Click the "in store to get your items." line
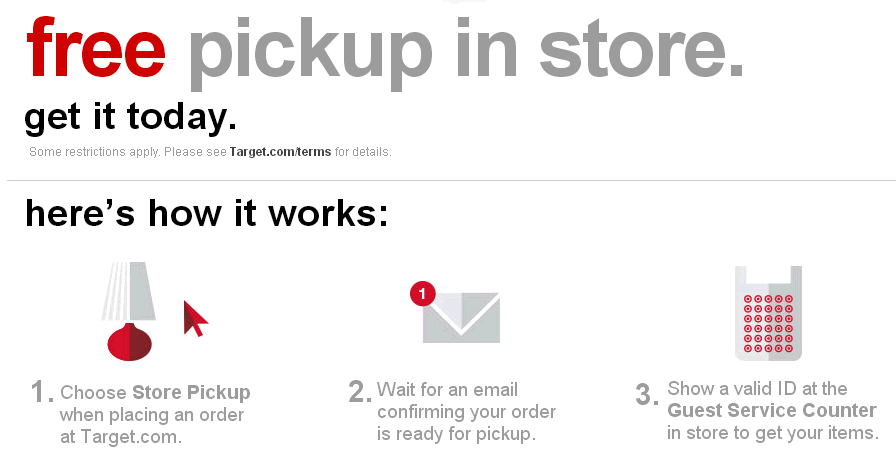896x463 pixels. (x=773, y=433)
